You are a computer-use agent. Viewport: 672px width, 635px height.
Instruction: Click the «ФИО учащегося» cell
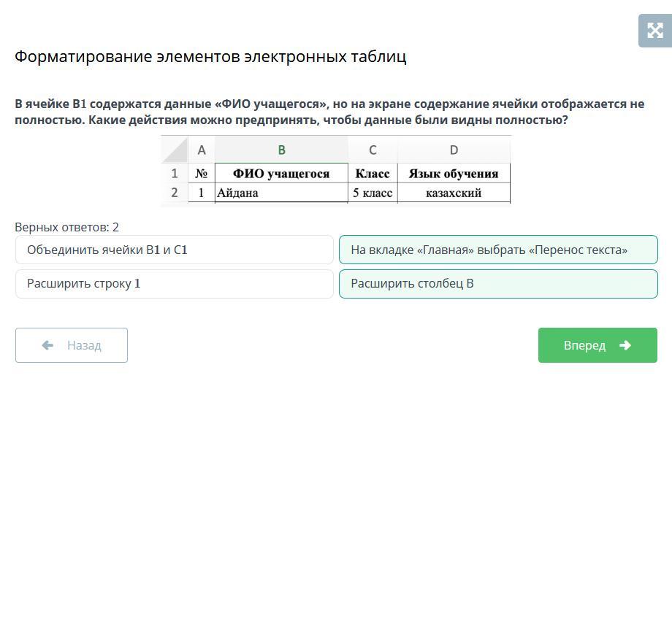[281, 174]
